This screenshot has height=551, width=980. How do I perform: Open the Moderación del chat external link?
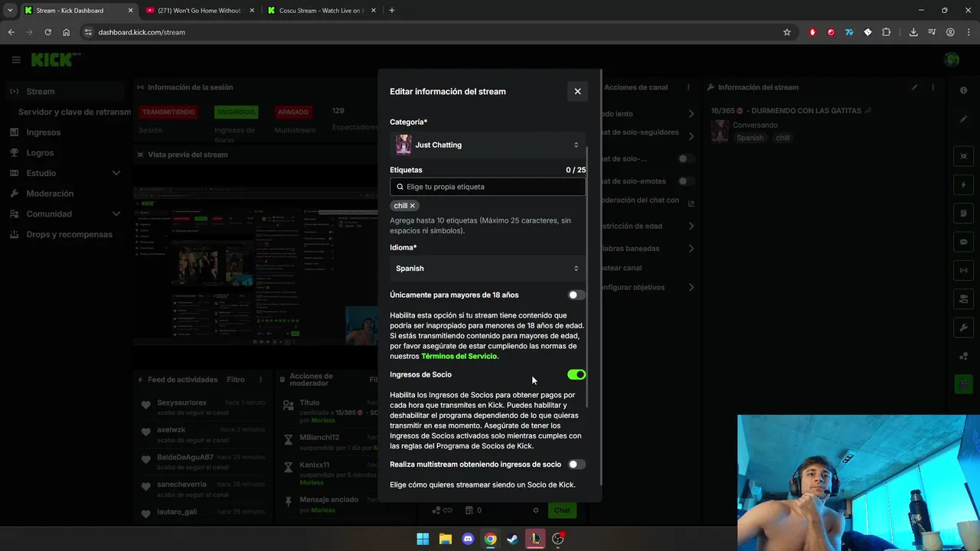[691, 204]
